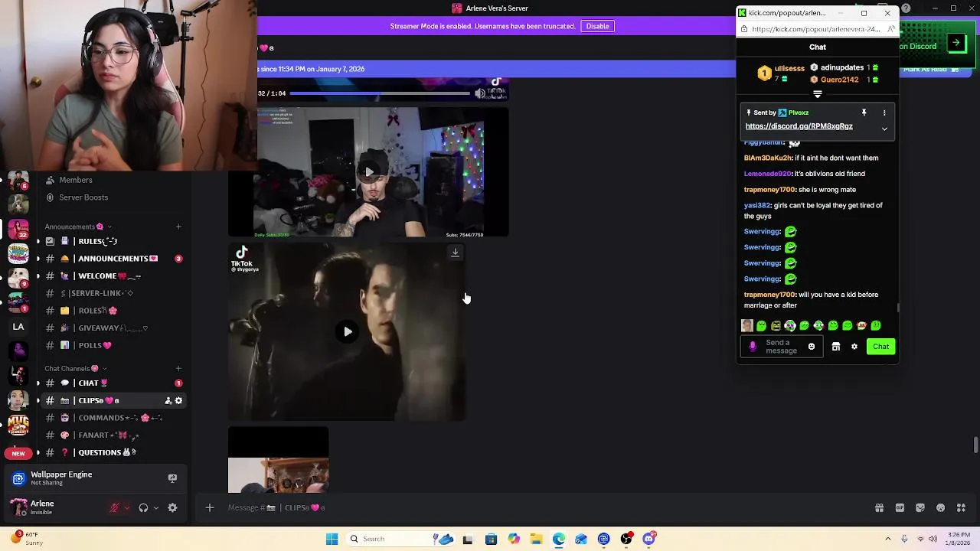Download the TikTok video via download icon
The height and width of the screenshot is (551, 980).
point(455,253)
